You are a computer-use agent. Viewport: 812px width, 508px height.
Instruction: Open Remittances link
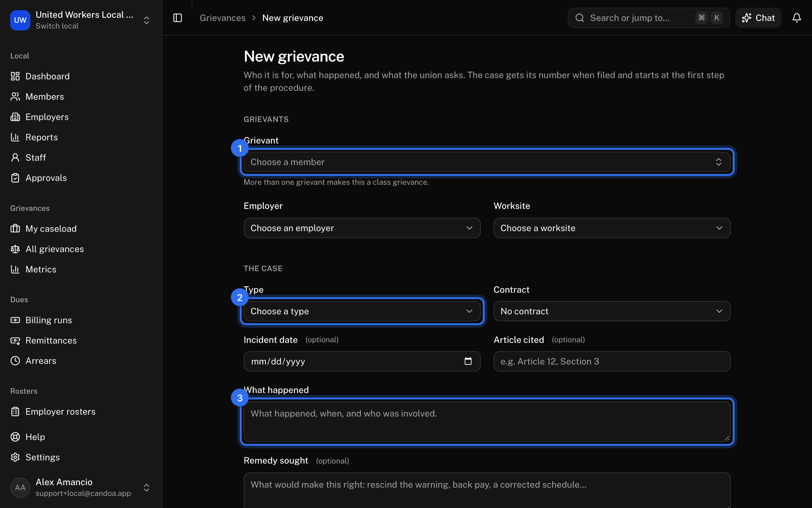[x=51, y=340]
